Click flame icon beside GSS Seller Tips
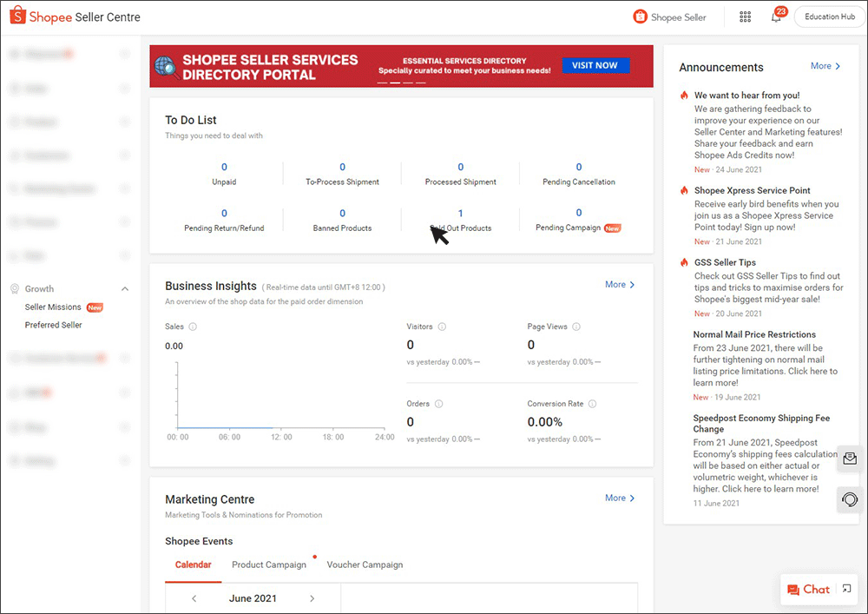 tap(684, 262)
